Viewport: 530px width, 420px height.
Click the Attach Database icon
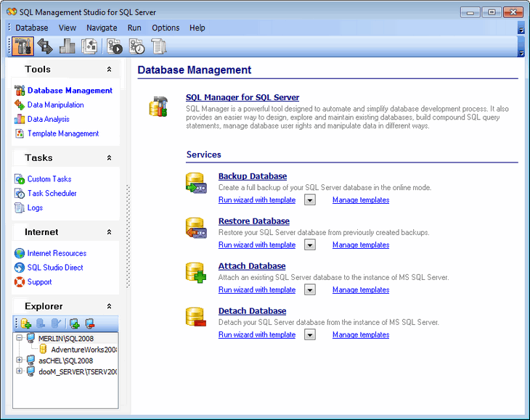(x=196, y=273)
